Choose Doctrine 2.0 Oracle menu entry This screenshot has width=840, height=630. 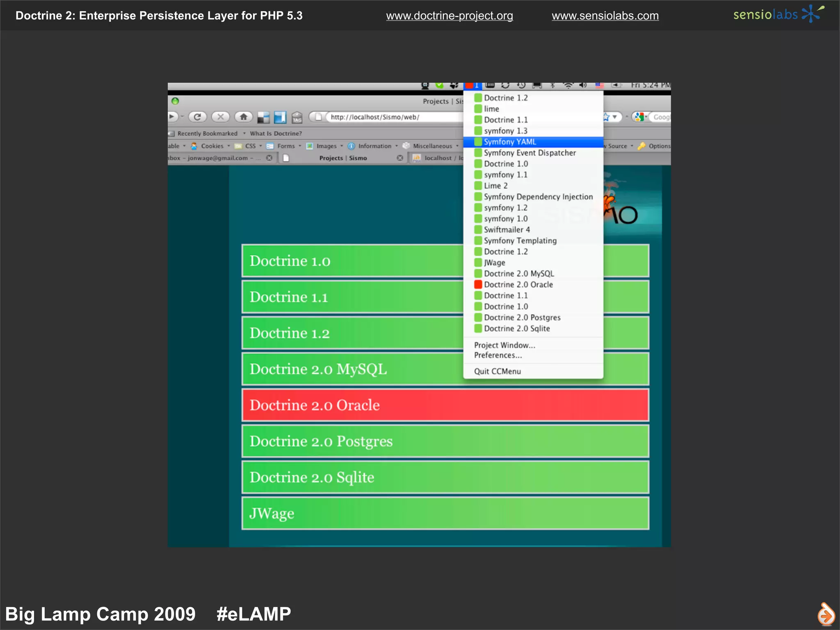pos(518,285)
